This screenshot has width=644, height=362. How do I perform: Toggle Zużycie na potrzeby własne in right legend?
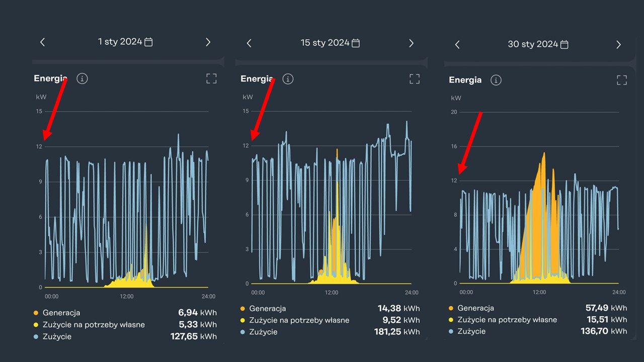coord(507,320)
